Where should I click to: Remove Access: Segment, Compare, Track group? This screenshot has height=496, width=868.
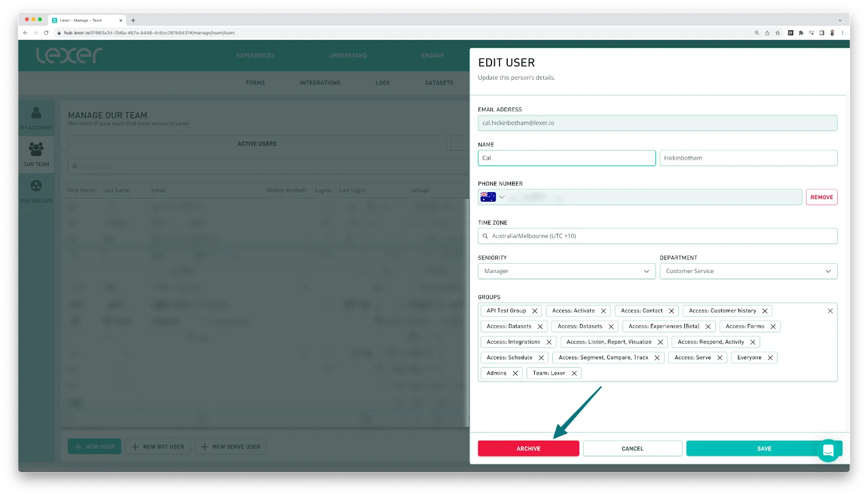click(657, 358)
